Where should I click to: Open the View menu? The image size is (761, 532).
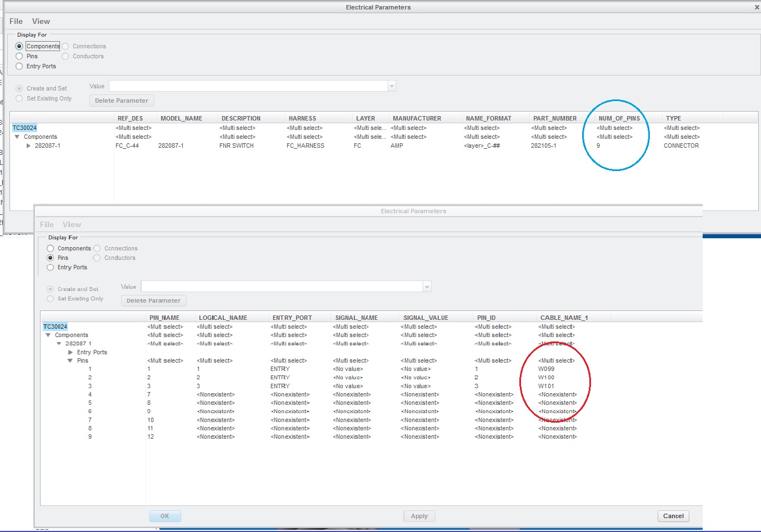72,224
